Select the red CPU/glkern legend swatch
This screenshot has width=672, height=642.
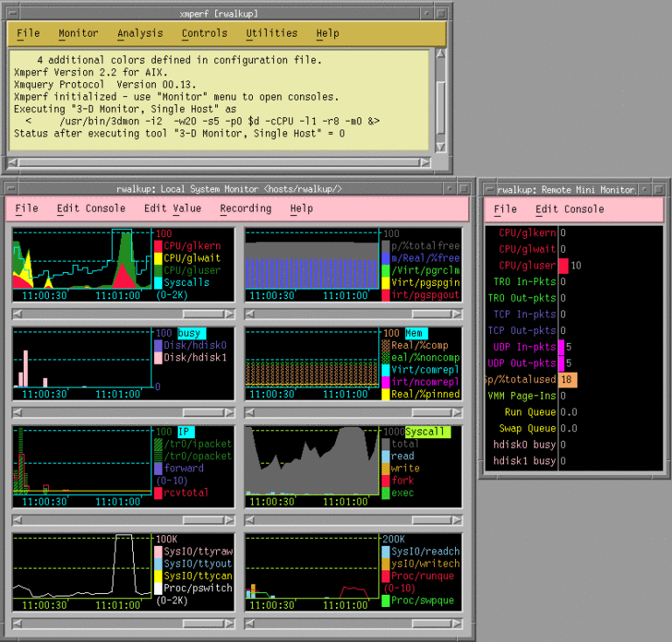[158, 247]
